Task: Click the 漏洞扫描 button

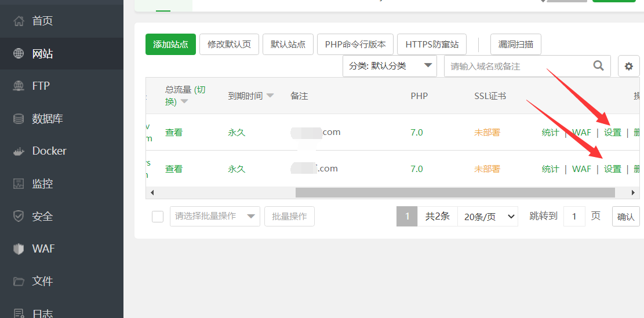Action: point(515,44)
